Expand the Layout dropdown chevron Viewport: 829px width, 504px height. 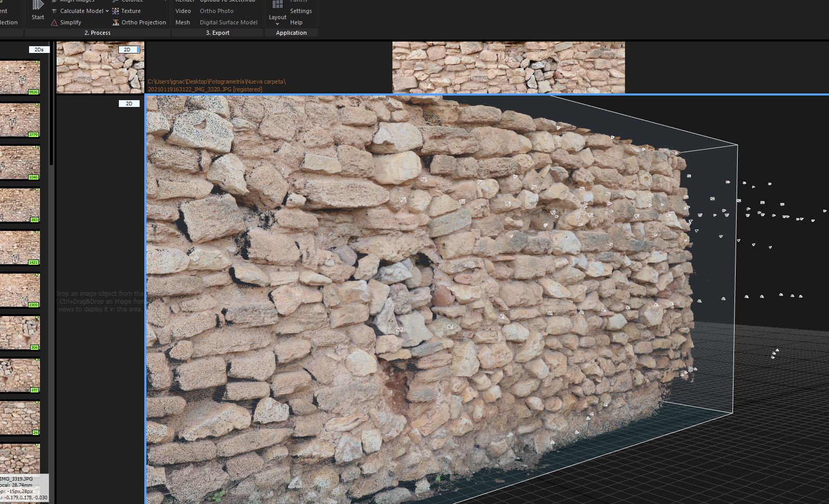[277, 24]
